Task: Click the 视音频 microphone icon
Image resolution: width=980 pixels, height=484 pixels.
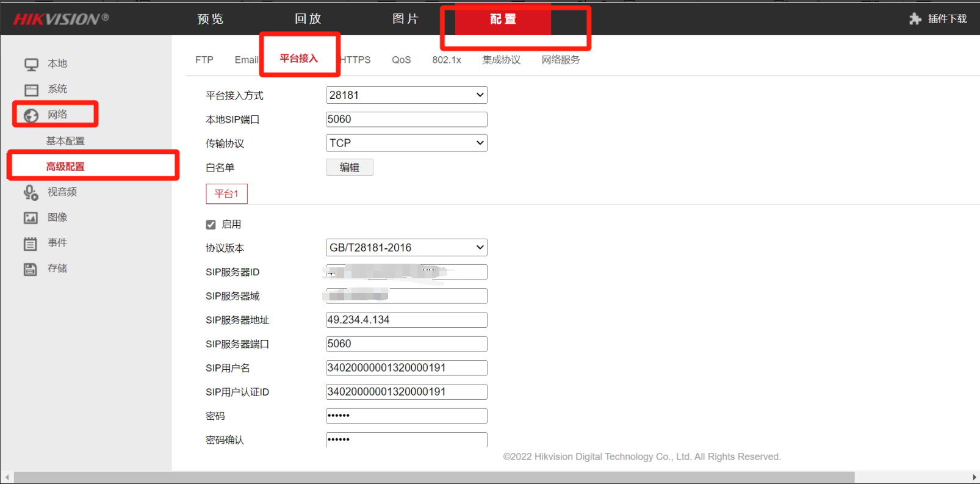Action: coord(31,192)
